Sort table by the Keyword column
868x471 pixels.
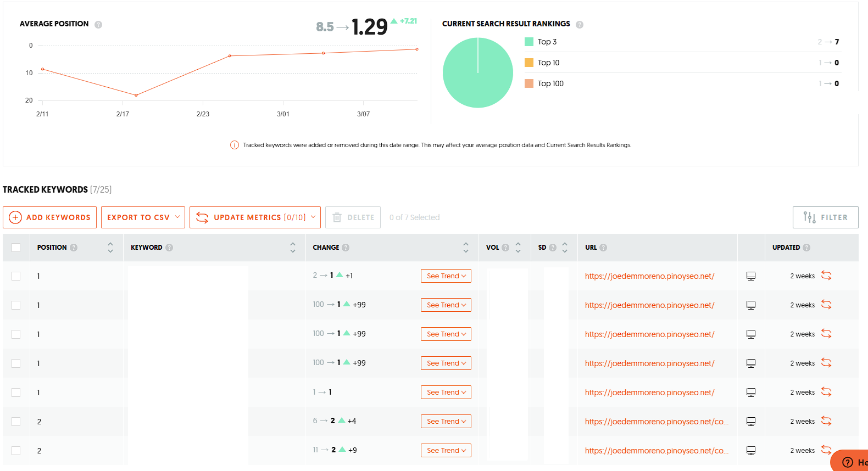pos(293,248)
